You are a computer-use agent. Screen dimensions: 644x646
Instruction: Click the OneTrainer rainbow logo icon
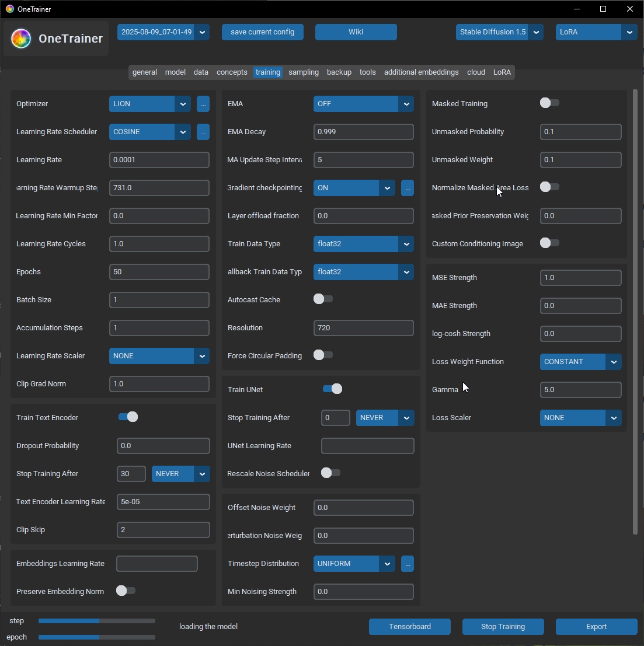point(21,39)
